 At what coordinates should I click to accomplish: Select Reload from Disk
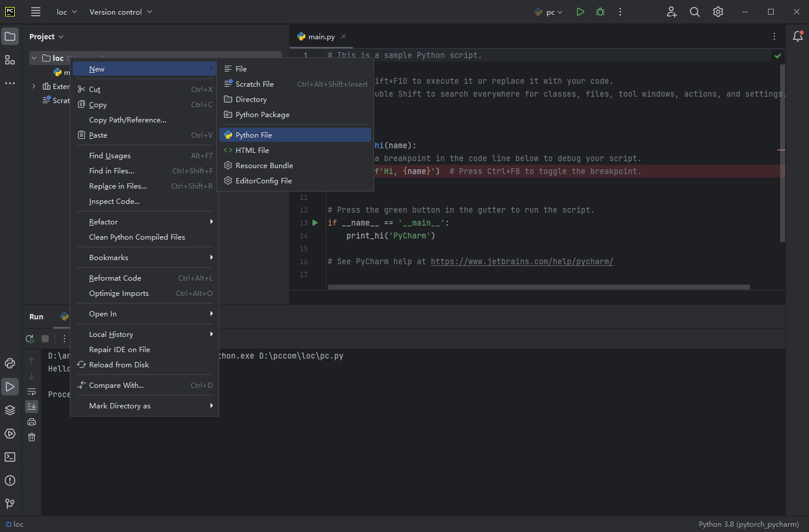point(144,365)
